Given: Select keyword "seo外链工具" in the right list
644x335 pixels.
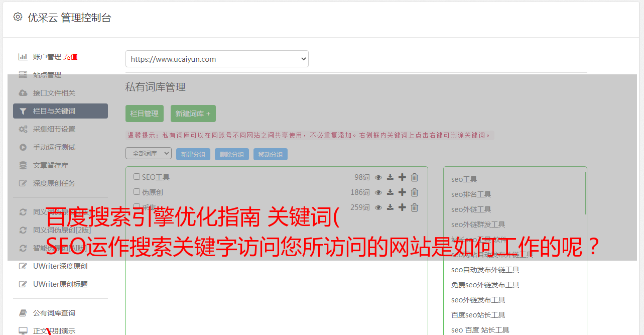Looking at the screenshot, I should (471, 209).
